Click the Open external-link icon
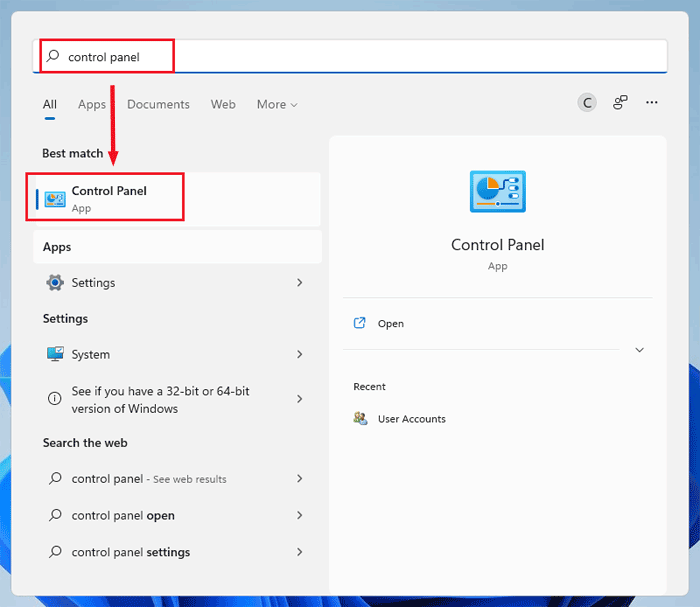This screenshot has width=700, height=607. (359, 323)
